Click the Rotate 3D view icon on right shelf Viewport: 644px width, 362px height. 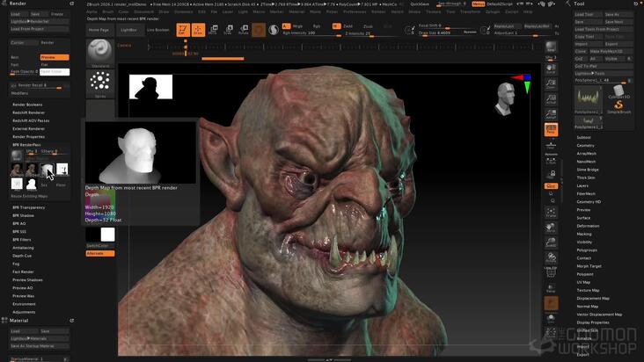(x=551, y=257)
